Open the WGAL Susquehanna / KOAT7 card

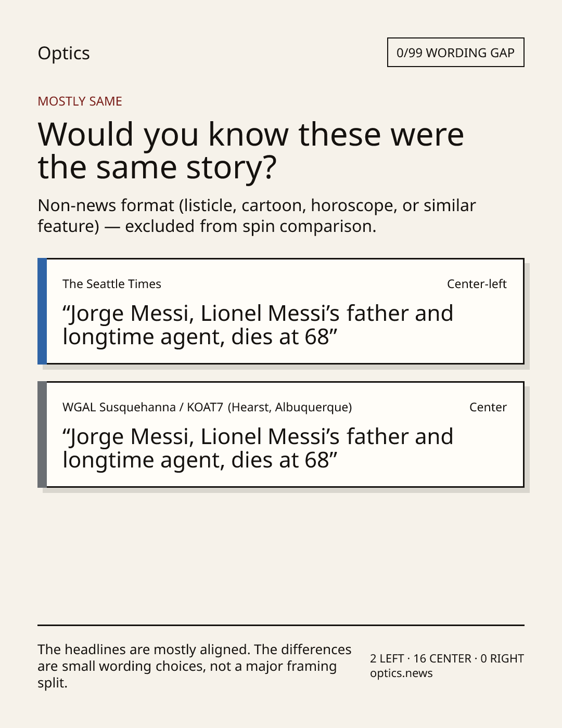[280, 434]
